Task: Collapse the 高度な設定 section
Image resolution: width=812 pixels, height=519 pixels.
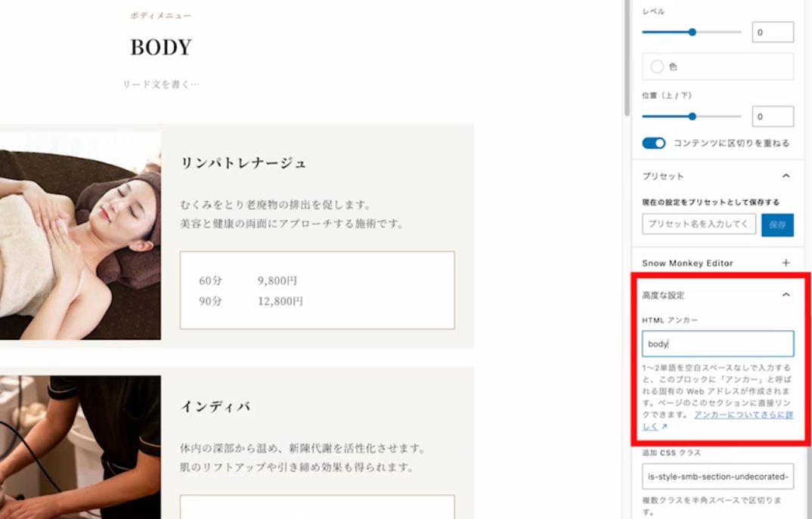Action: tap(786, 295)
